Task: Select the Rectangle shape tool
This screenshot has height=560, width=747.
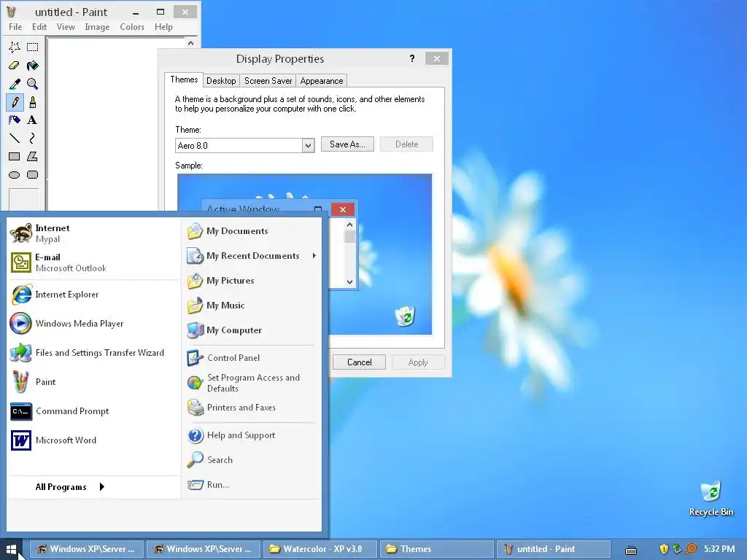Action: click(x=15, y=156)
